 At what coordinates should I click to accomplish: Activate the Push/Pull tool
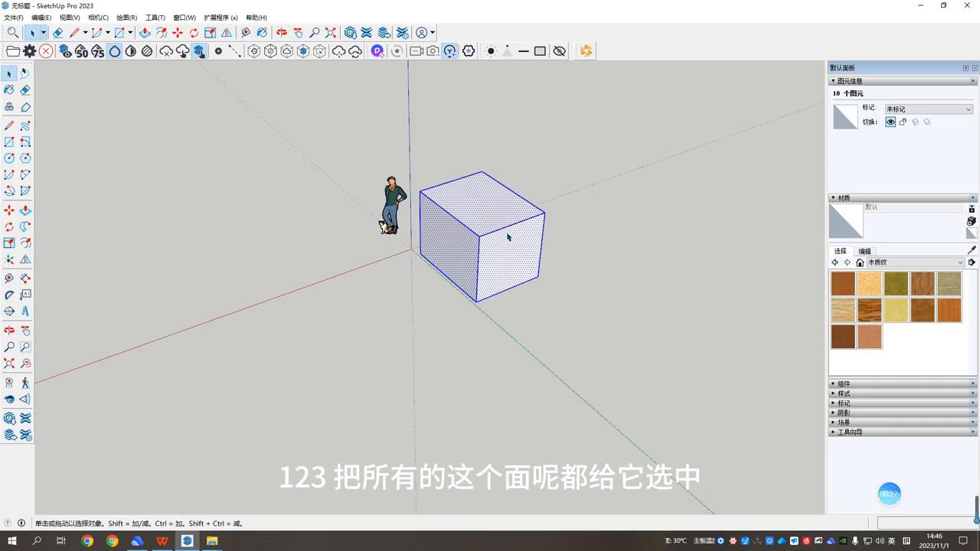25,210
